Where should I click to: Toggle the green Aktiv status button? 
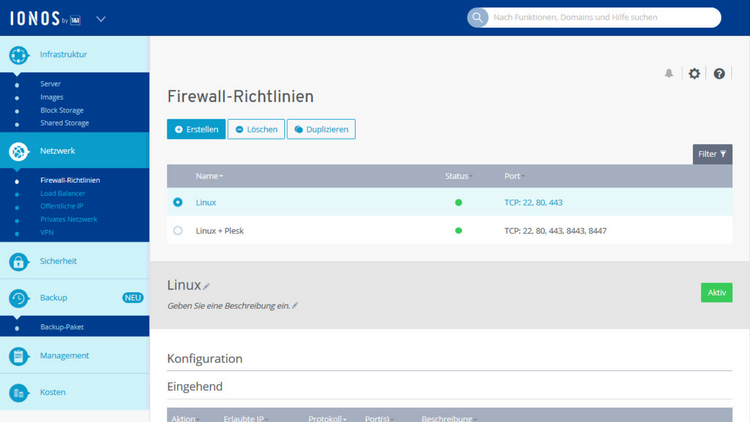pos(716,292)
